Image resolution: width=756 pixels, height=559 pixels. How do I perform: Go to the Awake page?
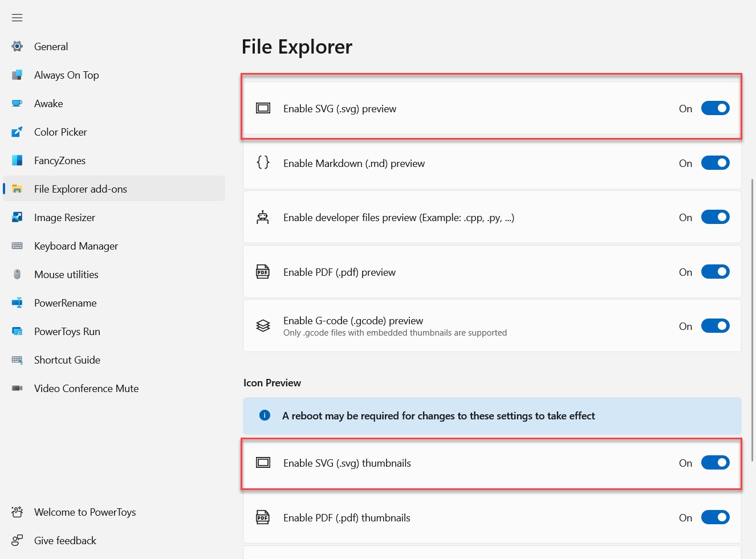114,103
